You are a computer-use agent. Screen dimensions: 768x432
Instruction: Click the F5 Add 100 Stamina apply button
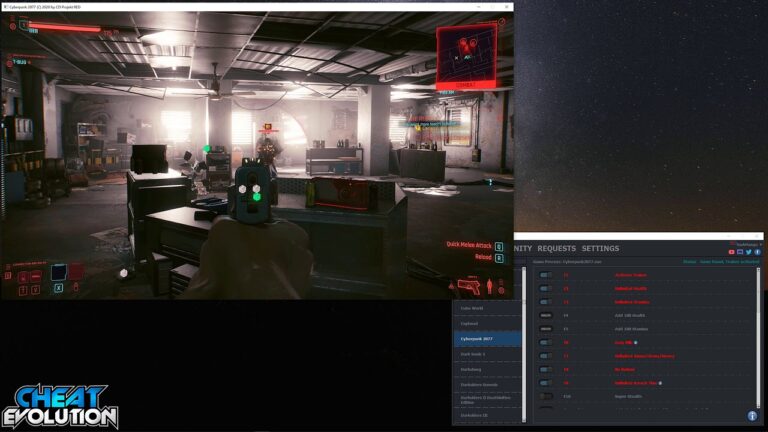[546, 329]
